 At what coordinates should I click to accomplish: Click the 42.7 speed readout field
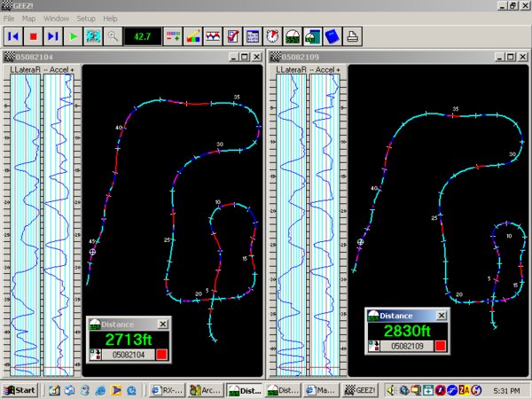coord(143,36)
